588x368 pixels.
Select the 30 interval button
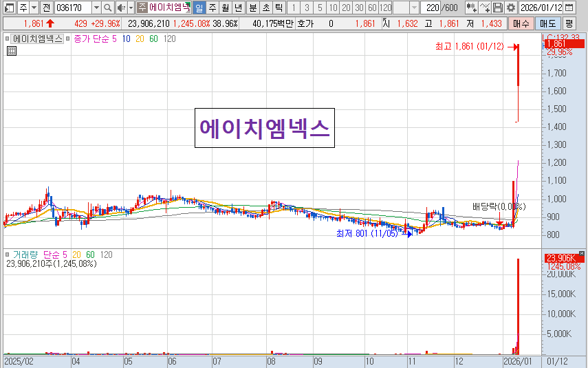pyautogui.click(x=359, y=8)
